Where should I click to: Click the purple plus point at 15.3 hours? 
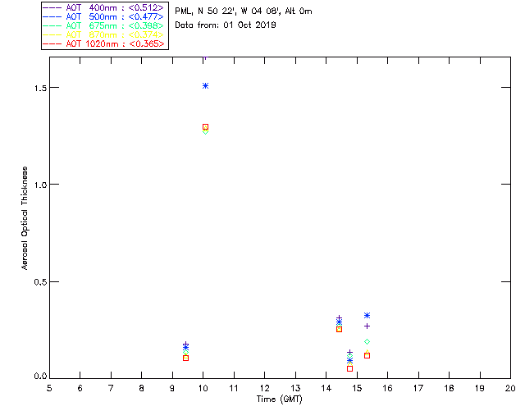pyautogui.click(x=367, y=326)
